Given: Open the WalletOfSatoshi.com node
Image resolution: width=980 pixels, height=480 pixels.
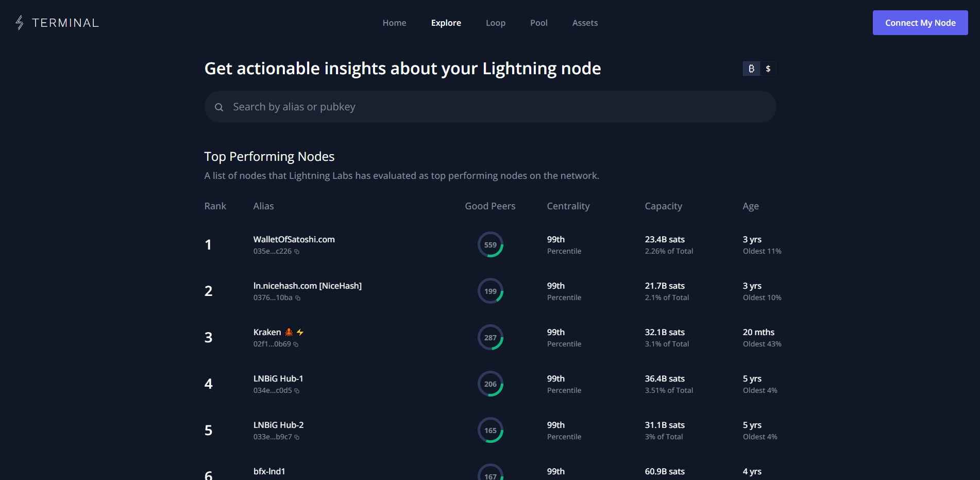Looking at the screenshot, I should 294,239.
